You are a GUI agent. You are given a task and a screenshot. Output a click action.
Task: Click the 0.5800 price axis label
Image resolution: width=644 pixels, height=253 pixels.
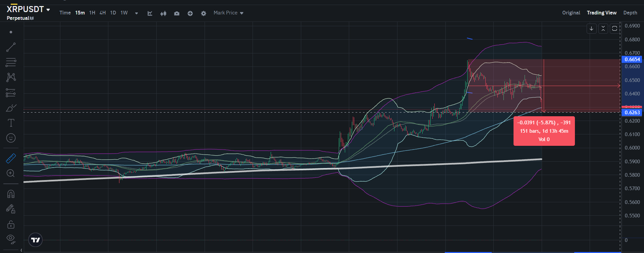tap(632, 175)
